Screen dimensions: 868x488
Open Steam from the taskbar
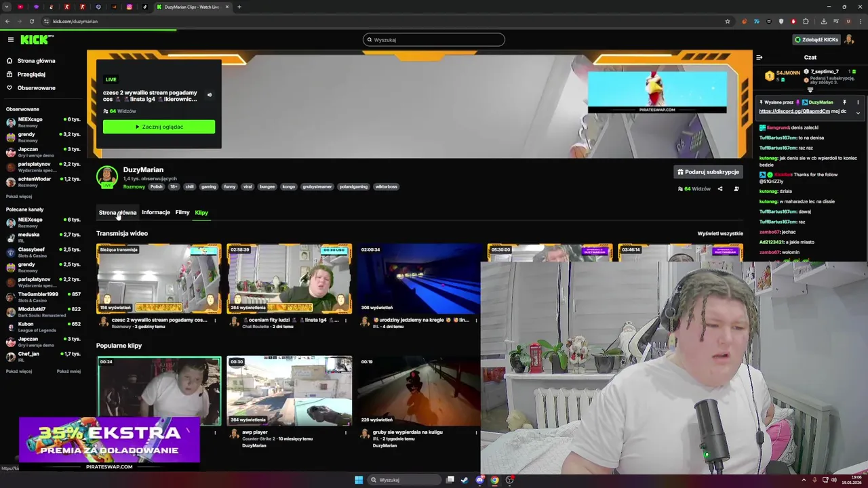coord(465,480)
